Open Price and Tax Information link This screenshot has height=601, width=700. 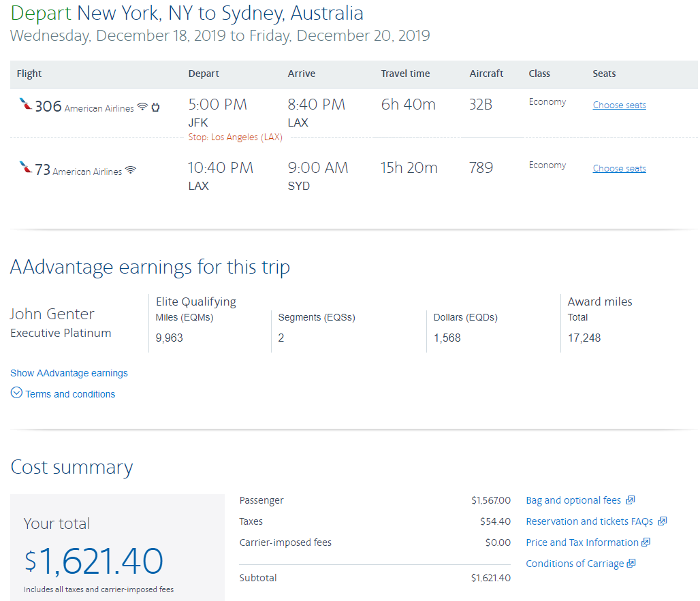582,542
